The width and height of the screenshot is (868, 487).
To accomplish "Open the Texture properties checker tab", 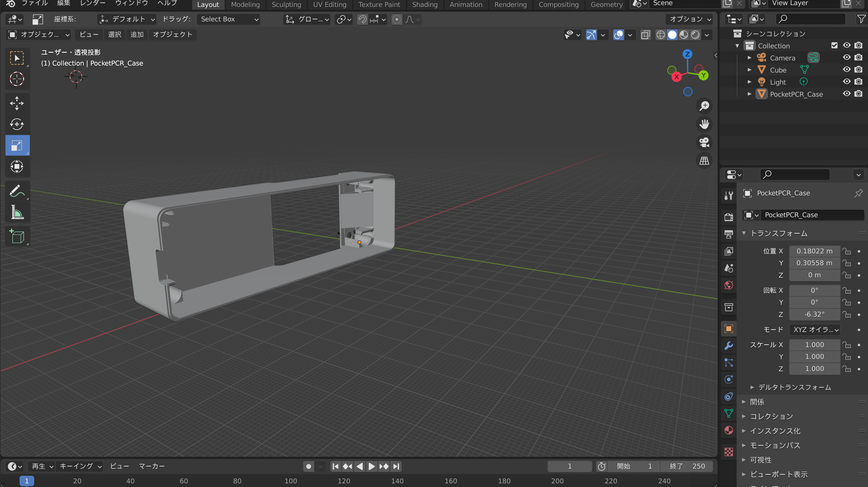I will point(728,452).
